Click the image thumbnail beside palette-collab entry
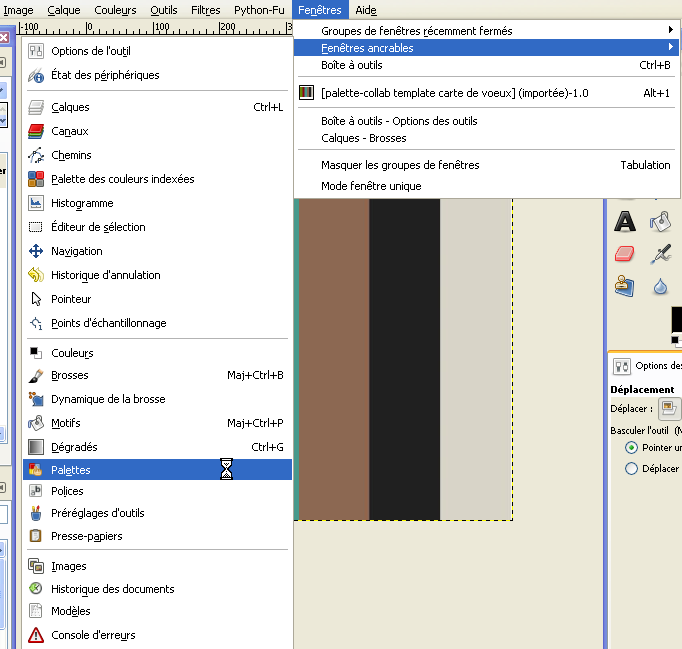This screenshot has width=682, height=649. [x=306, y=92]
